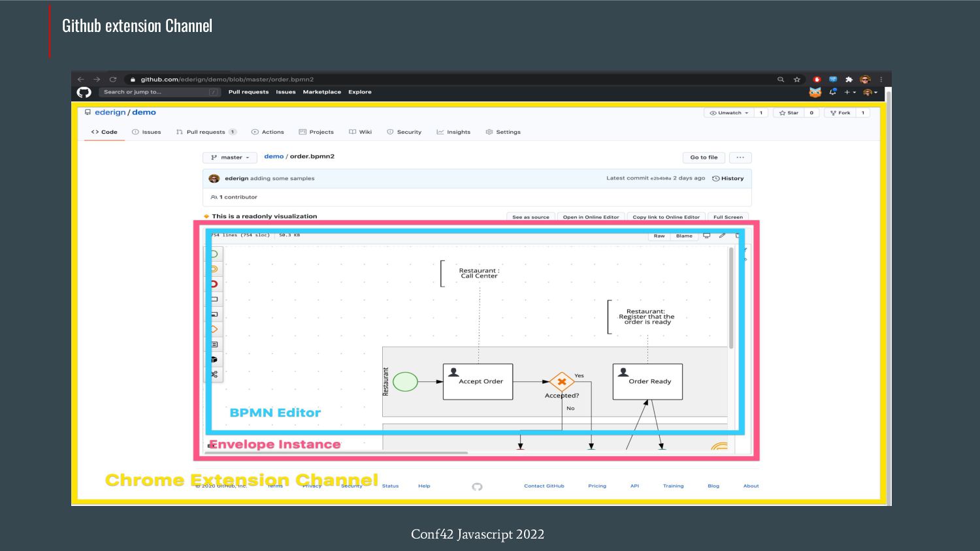980x551 pixels.
Task: Bookmark the page with the star icon
Action: (797, 80)
